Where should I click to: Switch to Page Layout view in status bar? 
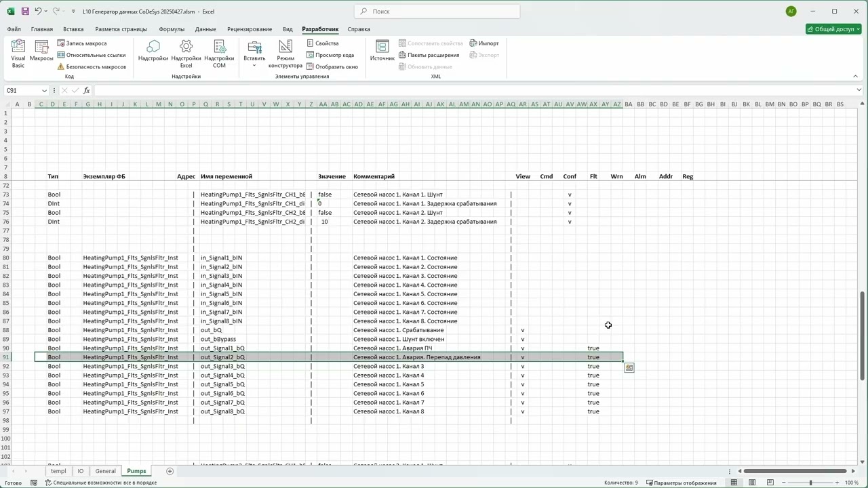(753, 483)
